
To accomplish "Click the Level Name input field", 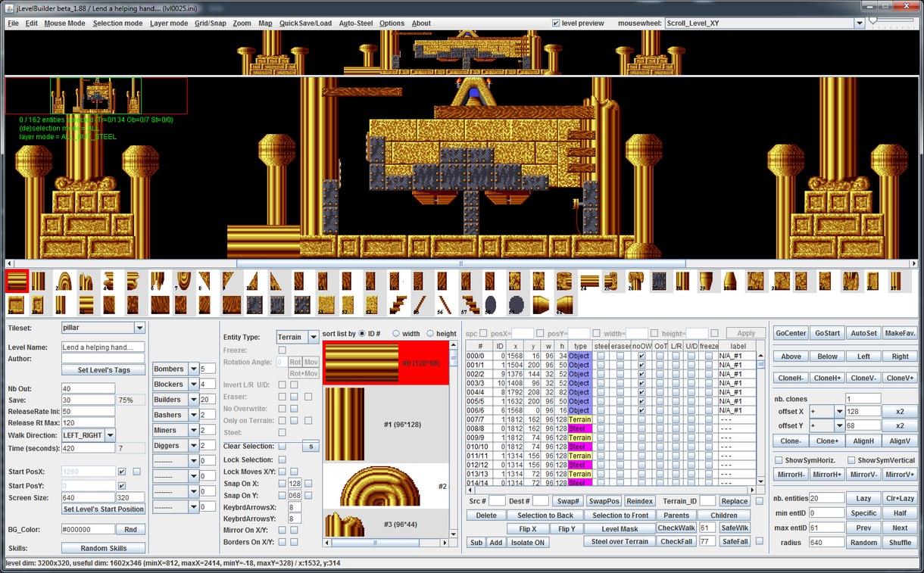I will tap(103, 347).
